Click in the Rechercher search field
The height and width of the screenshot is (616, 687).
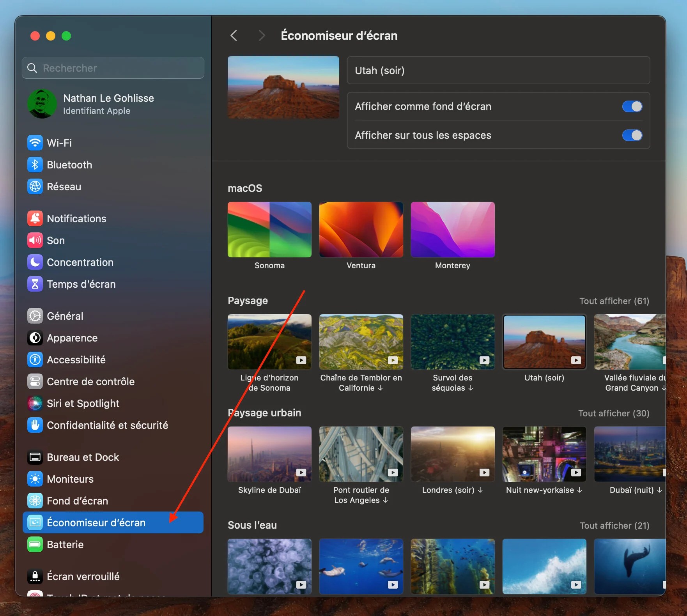tap(113, 68)
